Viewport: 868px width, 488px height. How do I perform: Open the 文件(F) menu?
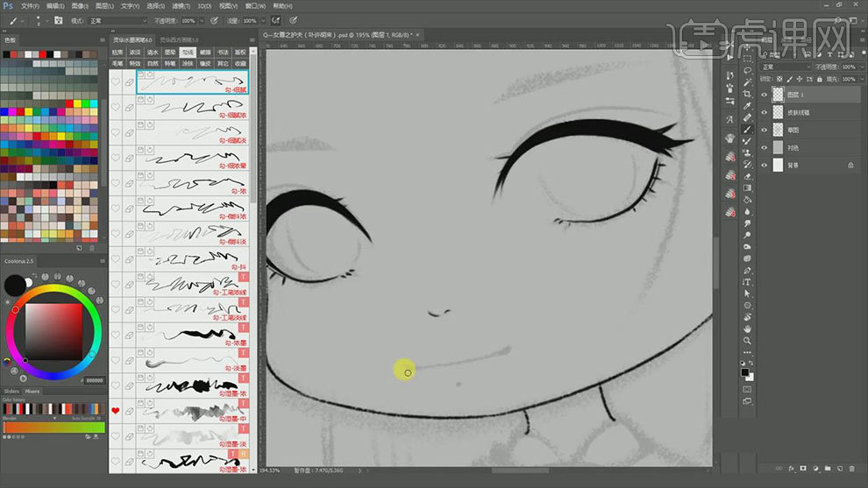click(30, 6)
